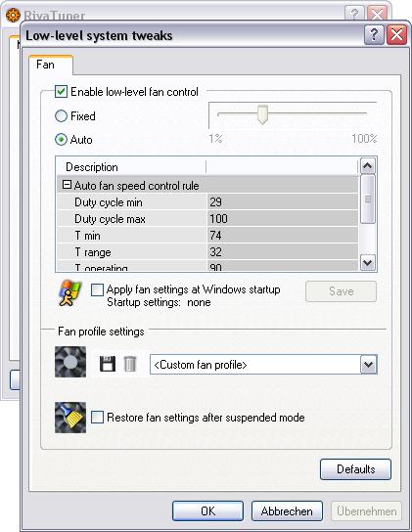Image resolution: width=412 pixels, height=532 pixels.
Task: Click the fan with broom restore icon
Action: [x=70, y=418]
